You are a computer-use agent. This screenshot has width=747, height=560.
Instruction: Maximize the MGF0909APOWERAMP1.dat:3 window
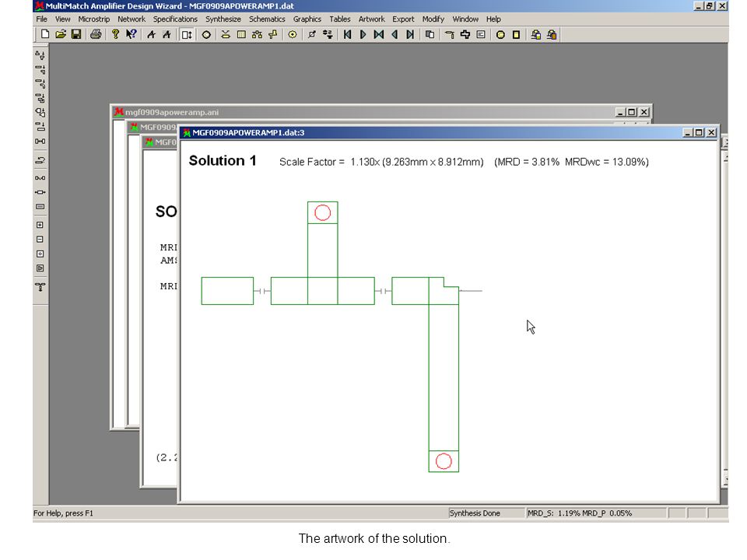[x=699, y=132]
